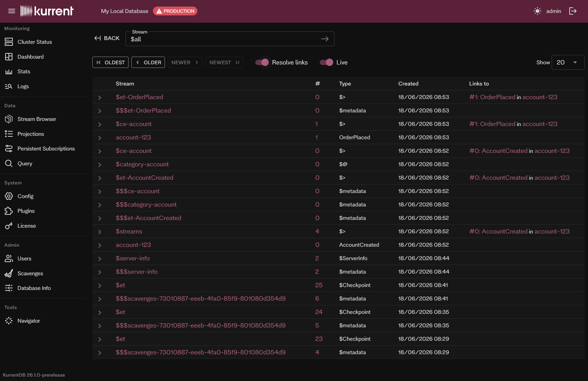Open the Show 20 page-size dropdown
Screen dimensions: 588x381
click(x=568, y=62)
